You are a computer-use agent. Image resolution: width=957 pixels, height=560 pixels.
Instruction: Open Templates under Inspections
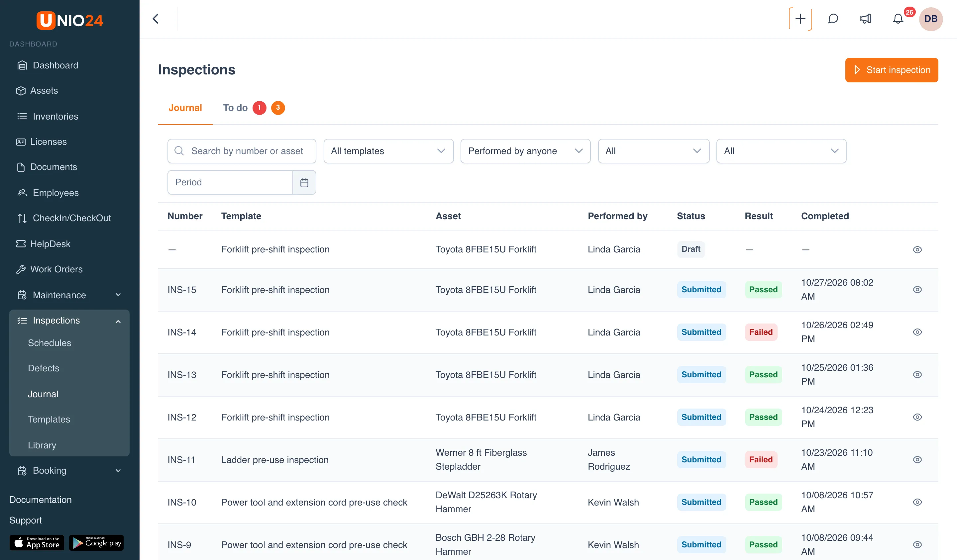[x=49, y=419]
